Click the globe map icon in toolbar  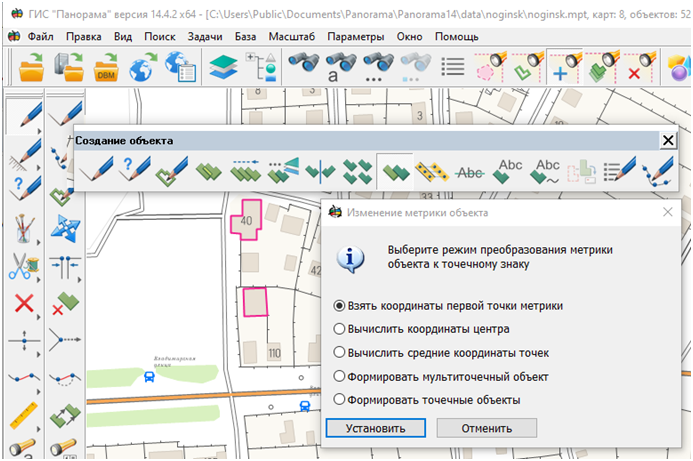pyautogui.click(x=143, y=70)
